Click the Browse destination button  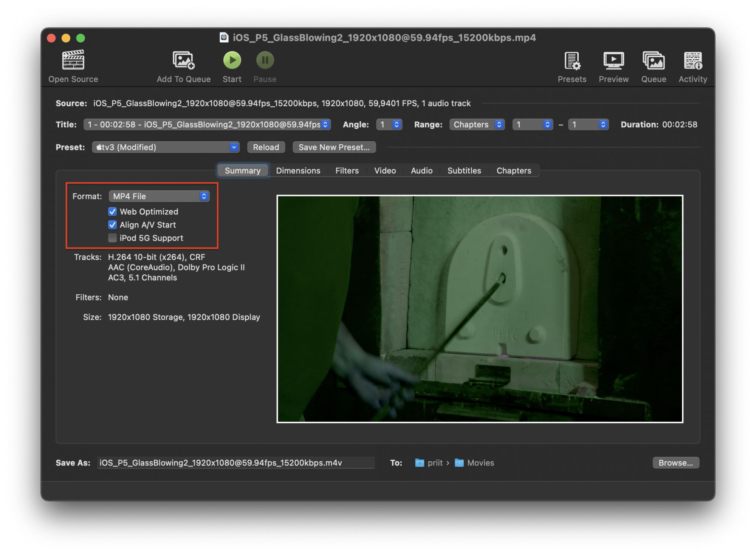(x=675, y=462)
